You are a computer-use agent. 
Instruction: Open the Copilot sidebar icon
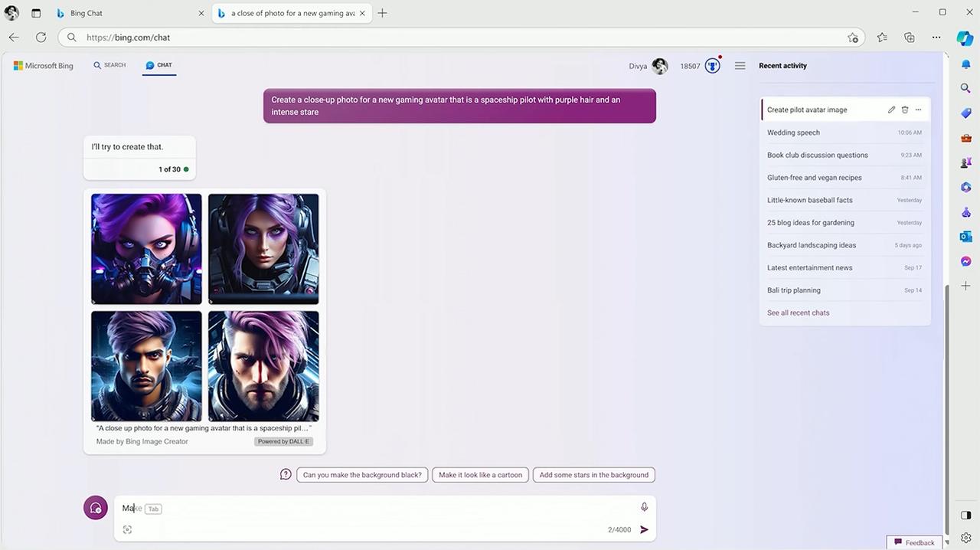965,38
